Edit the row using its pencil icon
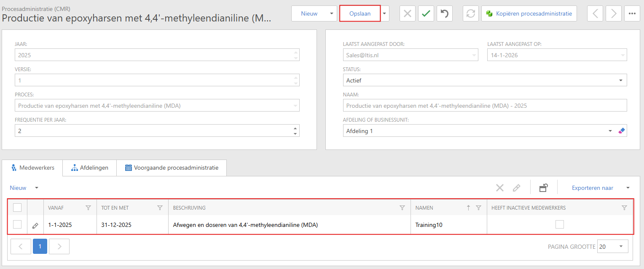Image resolution: width=644 pixels, height=269 pixels. coord(35,225)
